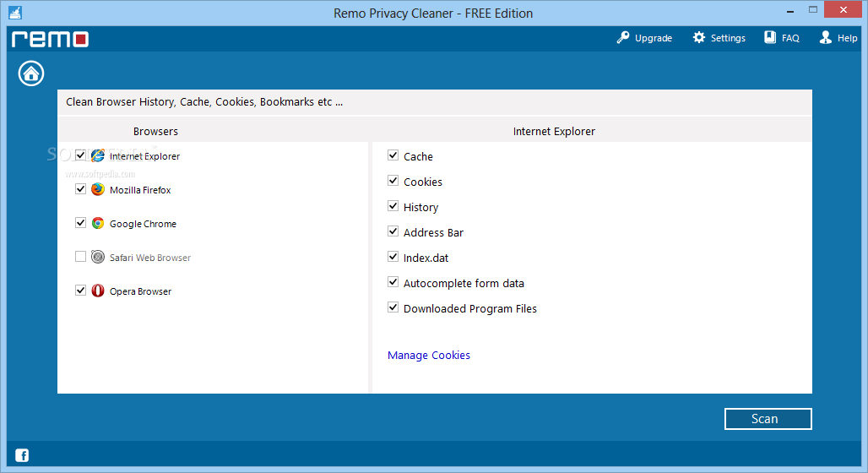868x473 pixels.
Task: Open the Help menu label
Action: point(847,38)
